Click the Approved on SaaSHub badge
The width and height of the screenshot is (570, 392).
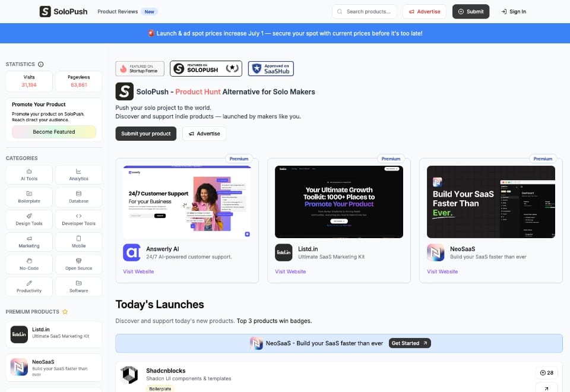pyautogui.click(x=271, y=69)
